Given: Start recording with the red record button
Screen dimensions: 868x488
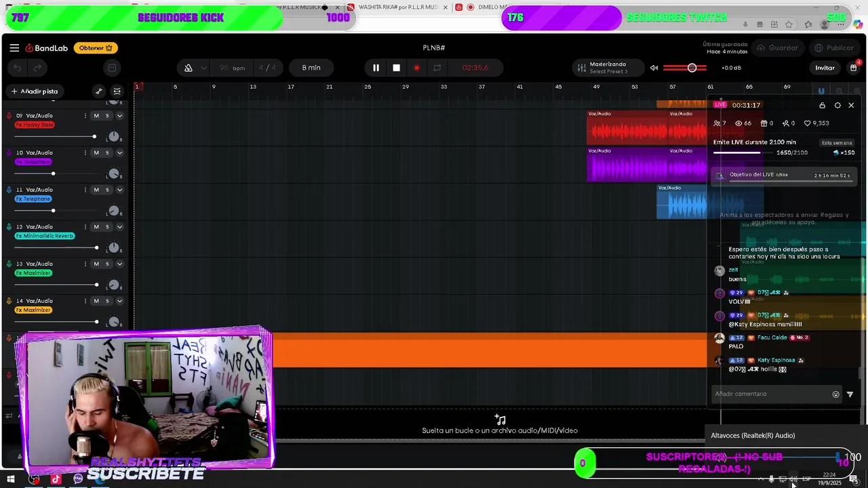Looking at the screenshot, I should tap(416, 68).
